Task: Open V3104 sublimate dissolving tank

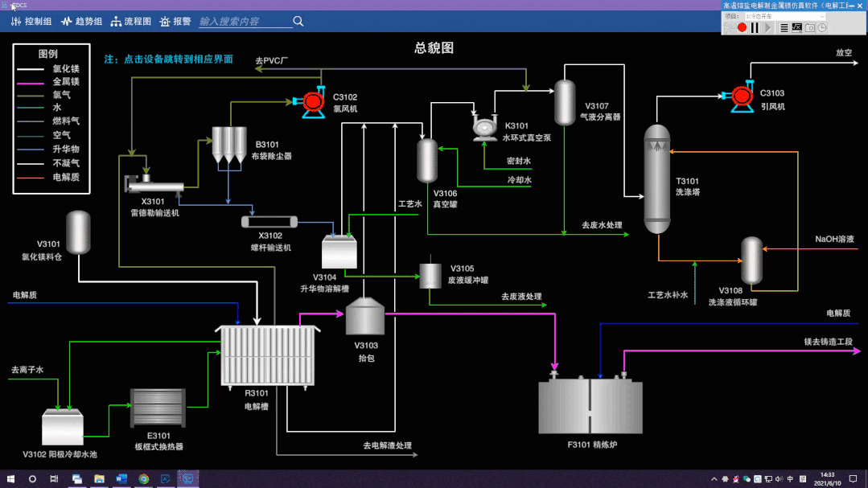Action: (x=339, y=252)
